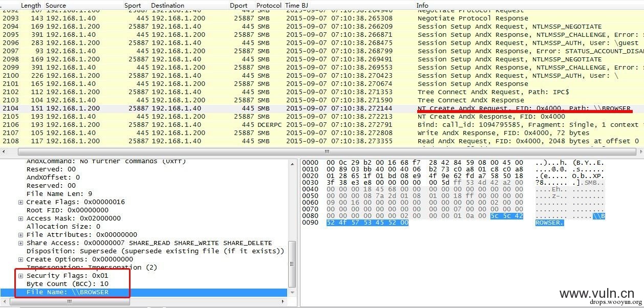Click the packet details vertical scrollbar
This screenshot has width=644, height=308.
click(x=292, y=266)
